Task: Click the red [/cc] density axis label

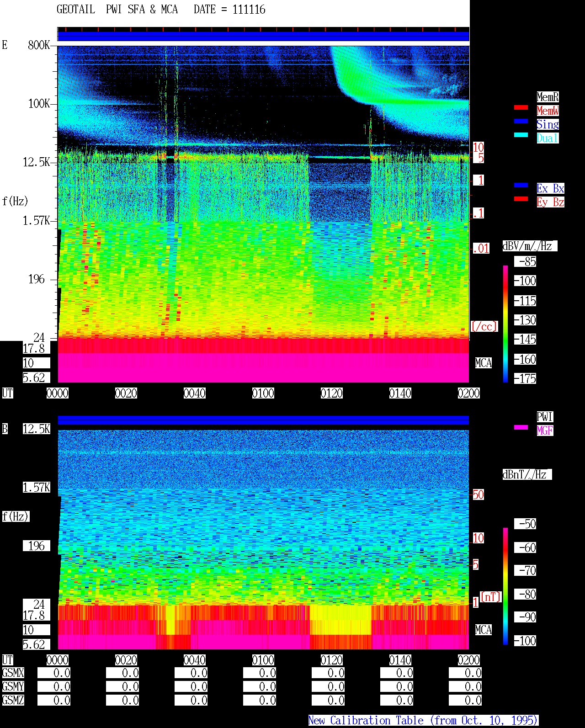Action: tap(484, 326)
